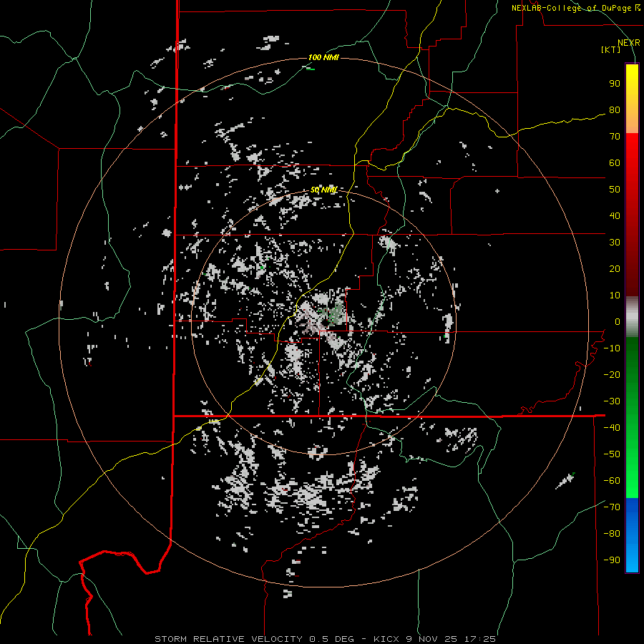
Task: Click the 40 value on velocity scale
Action: pos(615,215)
